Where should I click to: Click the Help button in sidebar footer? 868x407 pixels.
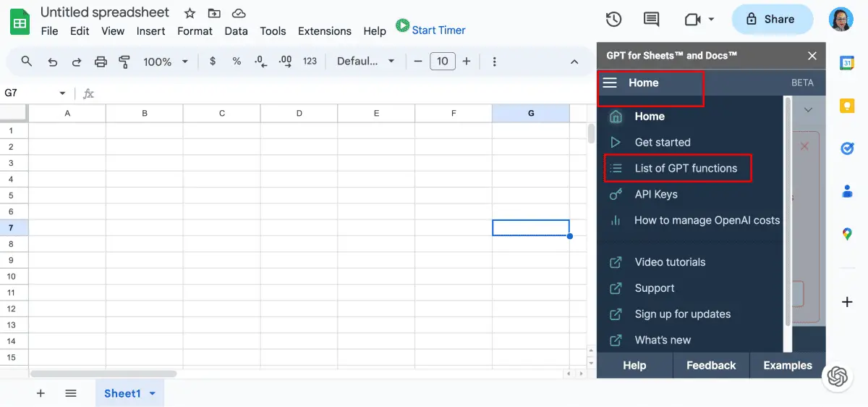[x=634, y=366]
